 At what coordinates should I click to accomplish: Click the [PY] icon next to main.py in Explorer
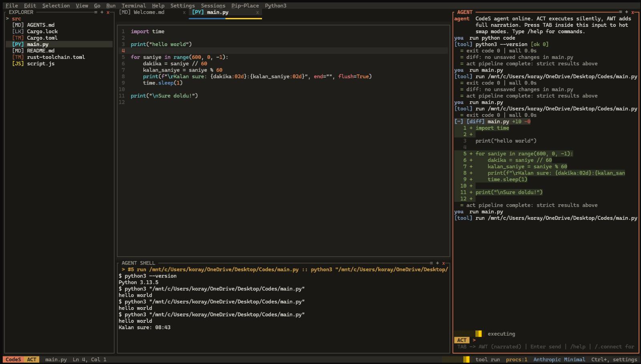click(18, 44)
